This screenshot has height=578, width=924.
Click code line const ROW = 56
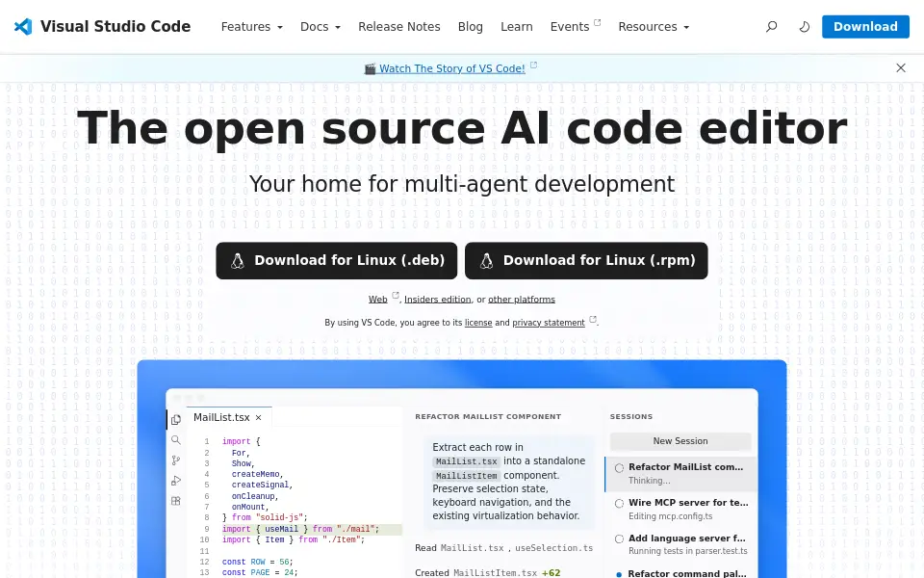point(258,562)
